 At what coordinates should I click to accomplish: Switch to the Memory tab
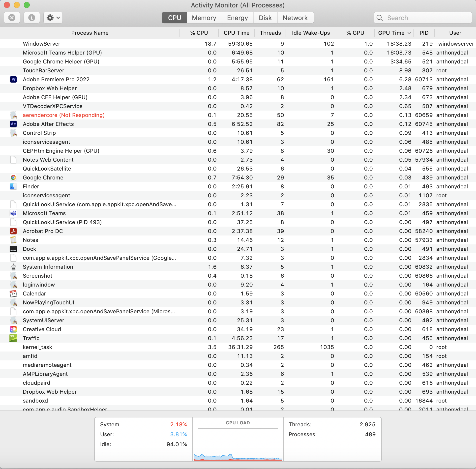[203, 18]
